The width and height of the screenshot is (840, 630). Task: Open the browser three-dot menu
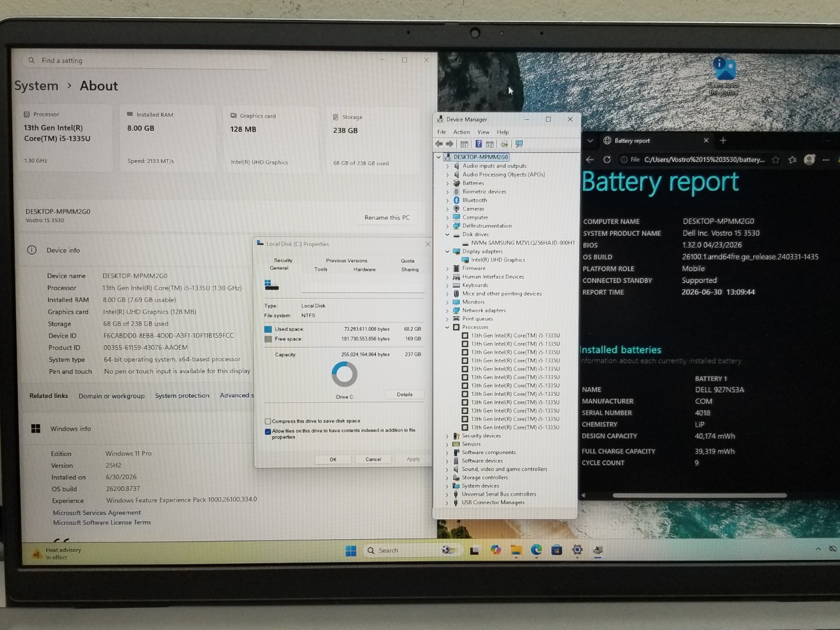click(x=826, y=160)
